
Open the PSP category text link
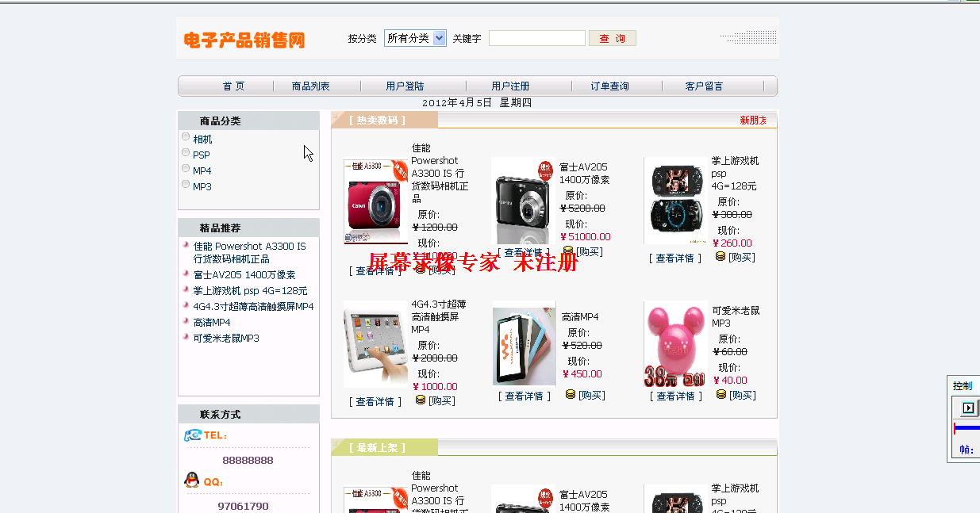point(202,155)
